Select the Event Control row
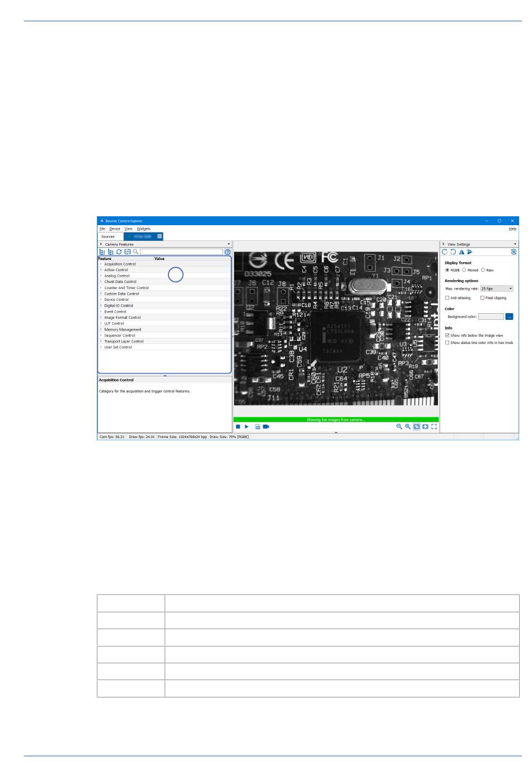532x777 pixels. [165, 311]
